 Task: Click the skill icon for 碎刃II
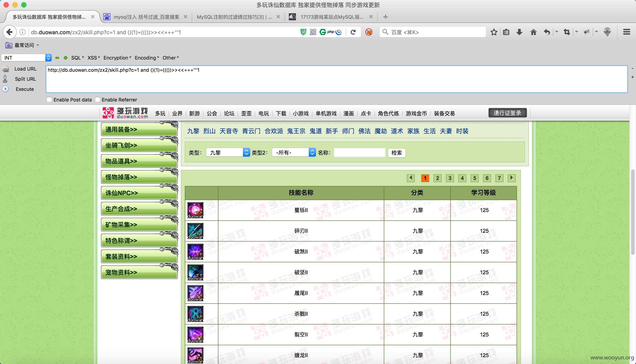(195, 231)
